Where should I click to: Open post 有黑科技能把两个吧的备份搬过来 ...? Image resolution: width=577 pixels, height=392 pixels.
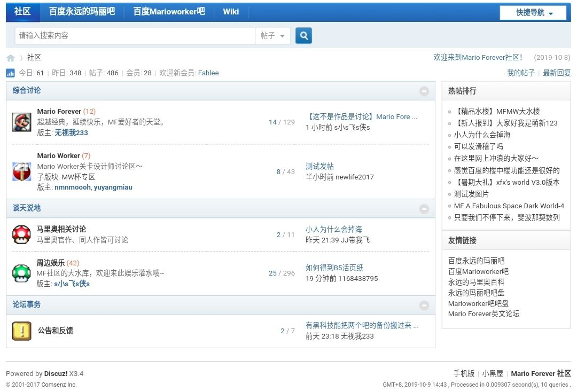(x=362, y=325)
